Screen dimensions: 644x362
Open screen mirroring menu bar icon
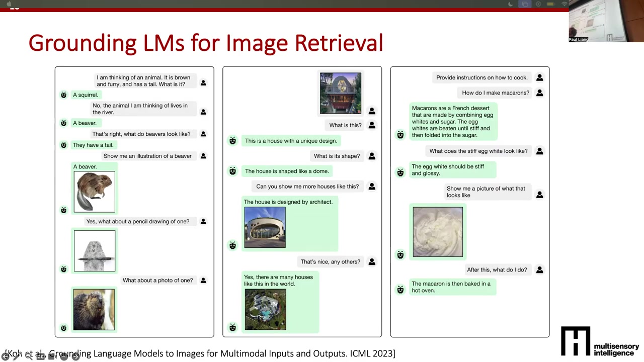pos(525,4)
